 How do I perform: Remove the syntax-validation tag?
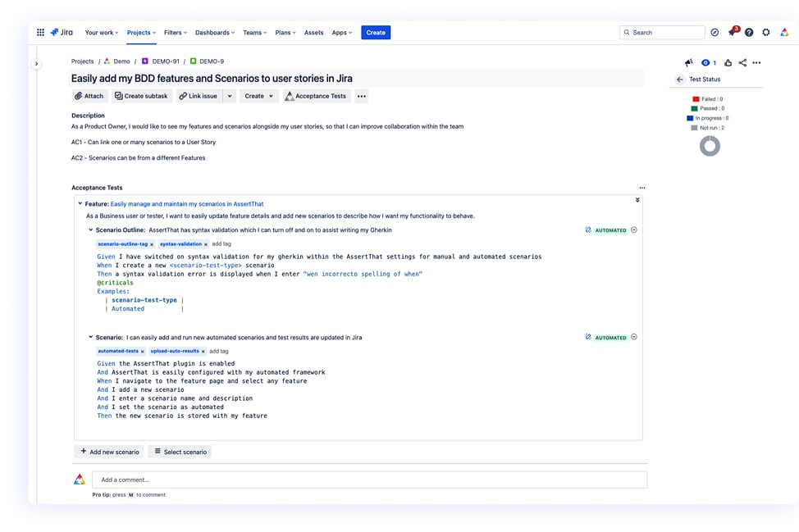coord(205,243)
